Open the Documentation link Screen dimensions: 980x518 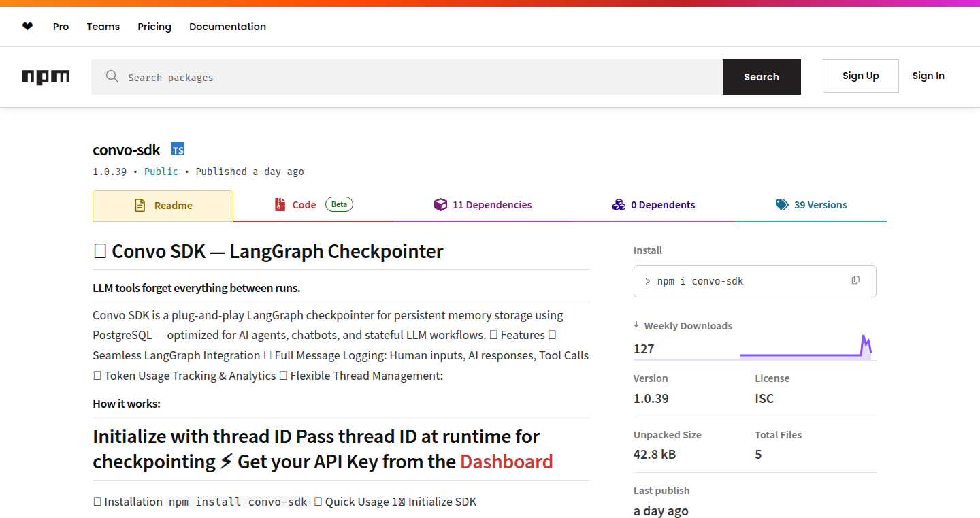pyautogui.click(x=227, y=27)
